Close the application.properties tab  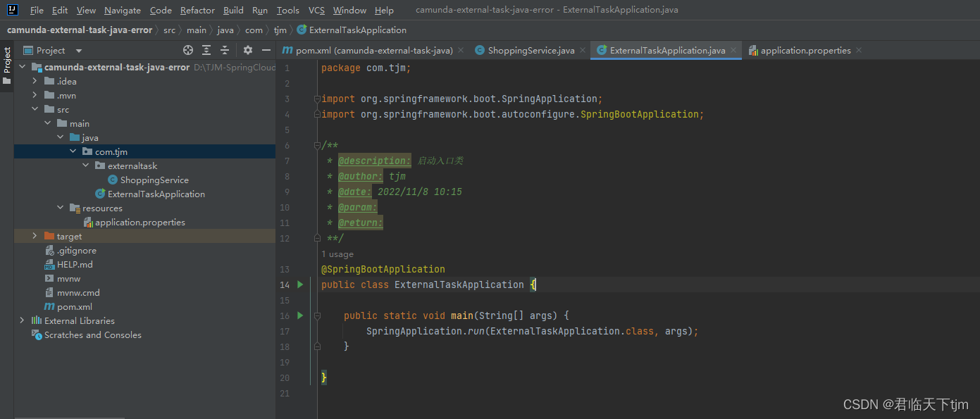click(x=858, y=50)
